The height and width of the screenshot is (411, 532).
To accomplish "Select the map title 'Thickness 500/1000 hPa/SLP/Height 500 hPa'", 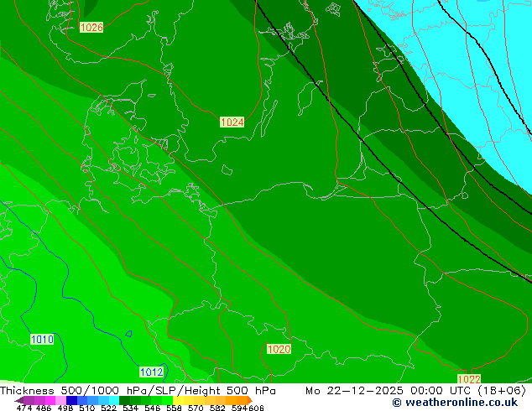I will (x=138, y=391).
